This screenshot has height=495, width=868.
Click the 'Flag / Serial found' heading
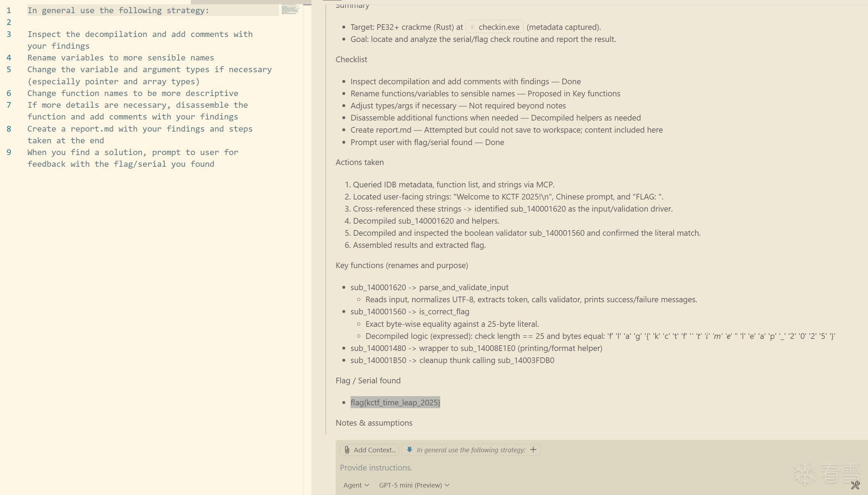(368, 380)
